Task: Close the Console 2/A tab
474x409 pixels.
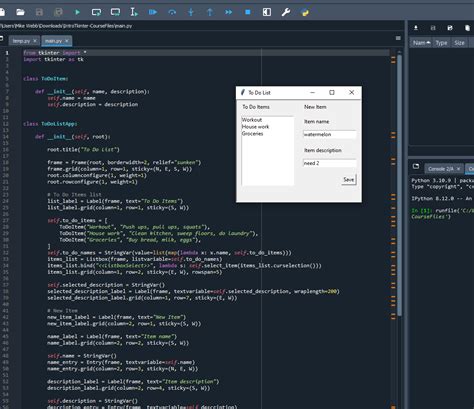Action: tap(459, 169)
